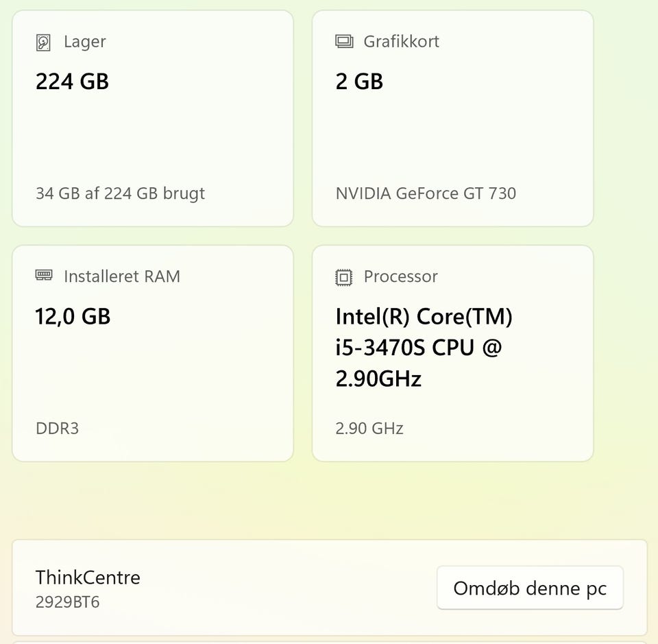Click the '34 GB af 224 GB brugt' text
Viewport: 658px width, 644px height.
point(120,193)
